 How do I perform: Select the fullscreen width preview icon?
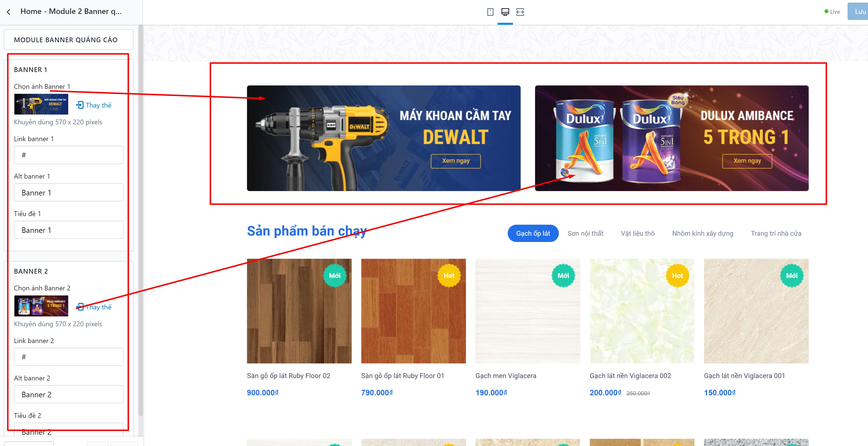click(520, 12)
